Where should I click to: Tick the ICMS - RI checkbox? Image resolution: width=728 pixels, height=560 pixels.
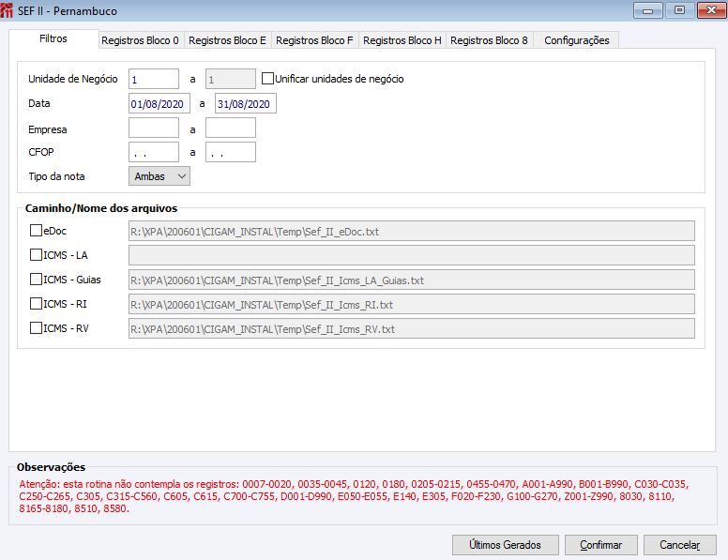point(36,304)
